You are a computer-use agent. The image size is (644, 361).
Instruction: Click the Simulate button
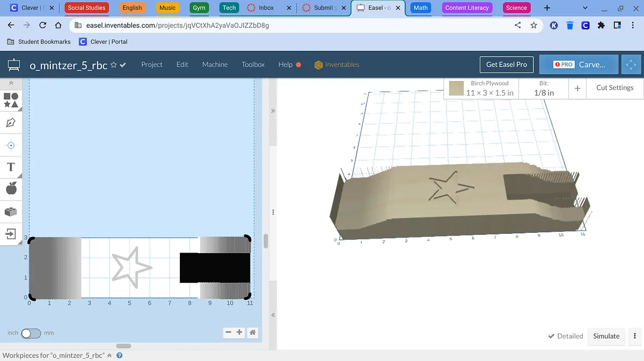tap(606, 336)
